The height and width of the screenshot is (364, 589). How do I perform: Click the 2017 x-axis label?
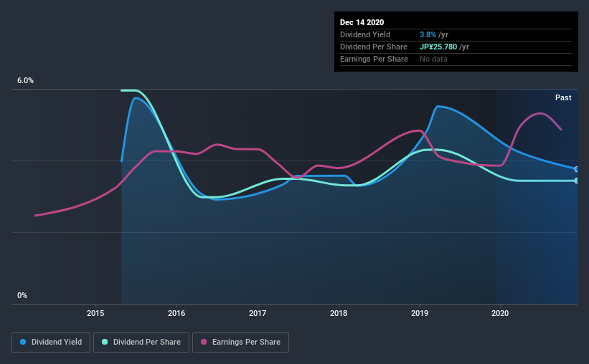(258, 313)
